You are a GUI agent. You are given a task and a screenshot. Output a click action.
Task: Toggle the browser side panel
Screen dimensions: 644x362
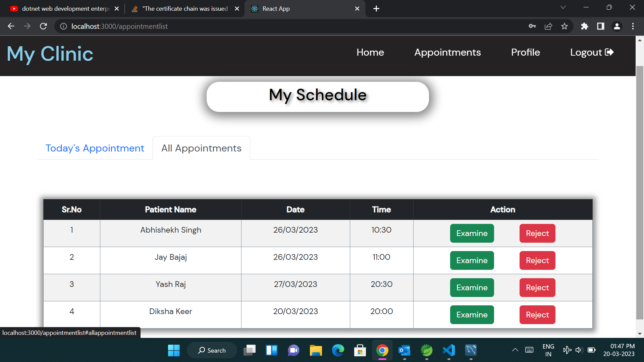click(601, 26)
